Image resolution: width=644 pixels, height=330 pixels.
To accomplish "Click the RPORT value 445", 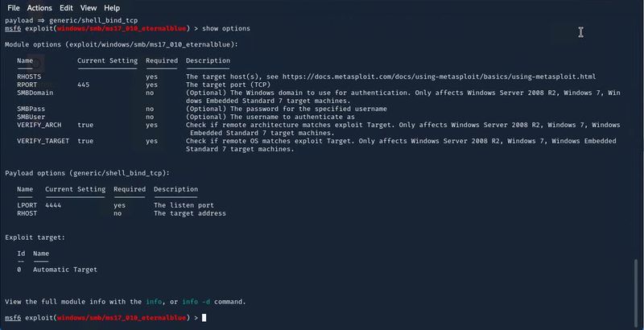I will click(84, 85).
